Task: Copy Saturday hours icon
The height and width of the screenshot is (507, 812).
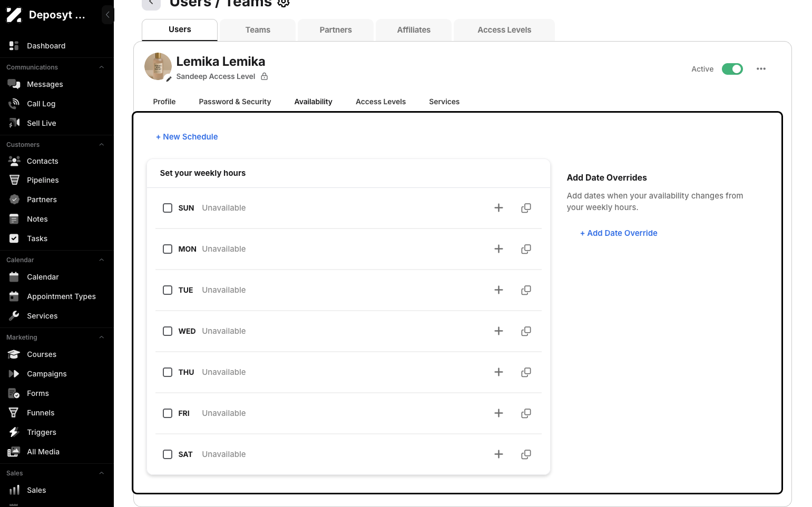Action: click(526, 454)
